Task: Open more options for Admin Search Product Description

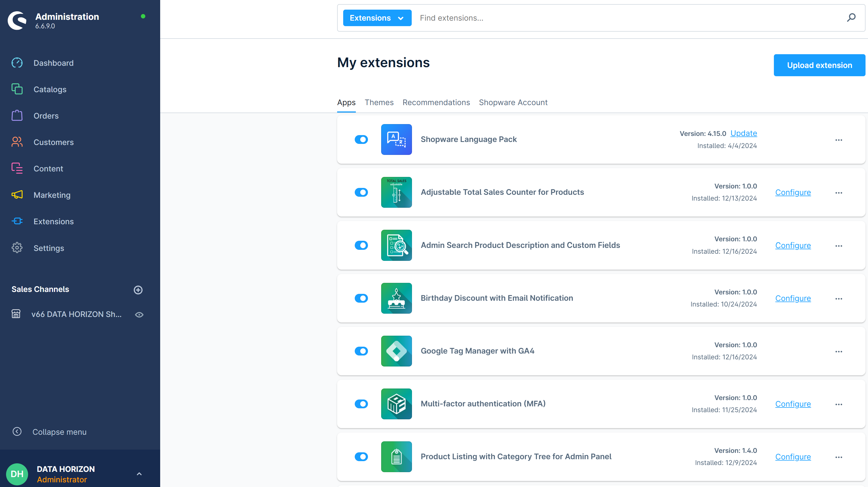Action: [x=839, y=246]
